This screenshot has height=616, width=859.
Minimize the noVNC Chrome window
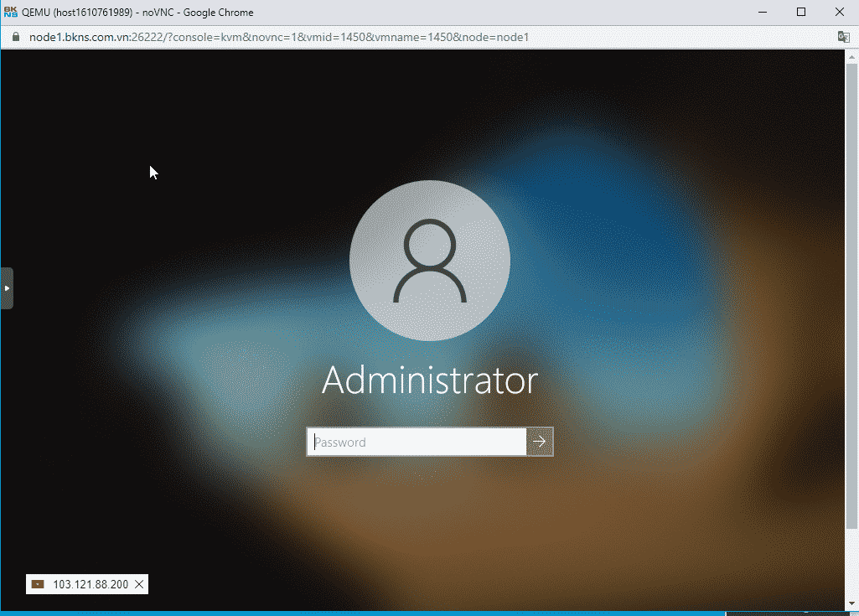coord(762,12)
